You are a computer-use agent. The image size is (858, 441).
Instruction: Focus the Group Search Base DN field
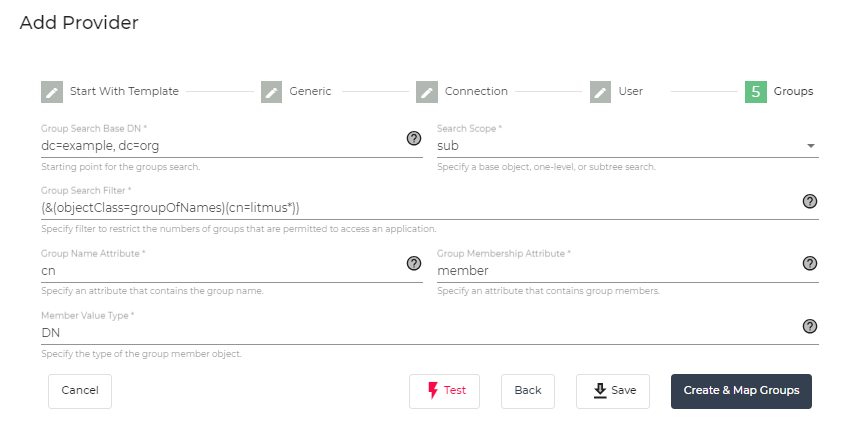[220, 145]
